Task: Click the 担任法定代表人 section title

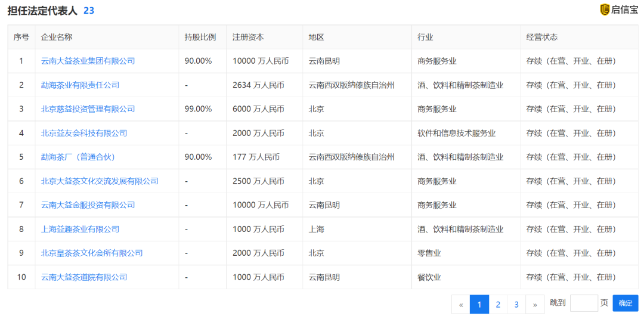Action: [42, 11]
